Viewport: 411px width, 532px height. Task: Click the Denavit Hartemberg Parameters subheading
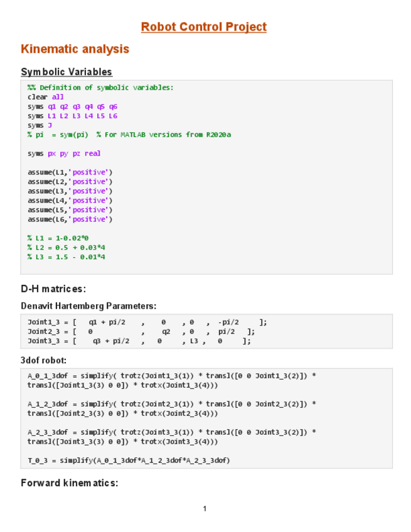[88, 306]
